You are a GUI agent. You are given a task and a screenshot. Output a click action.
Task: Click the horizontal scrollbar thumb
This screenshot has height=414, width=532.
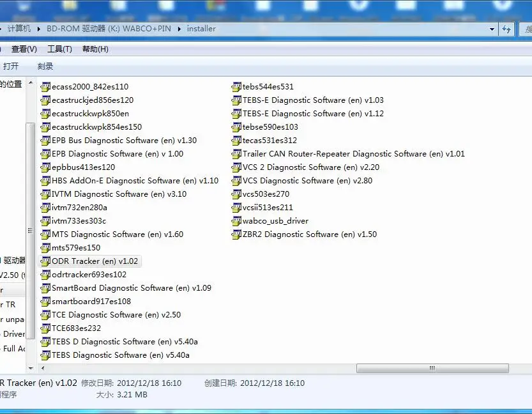432,368
